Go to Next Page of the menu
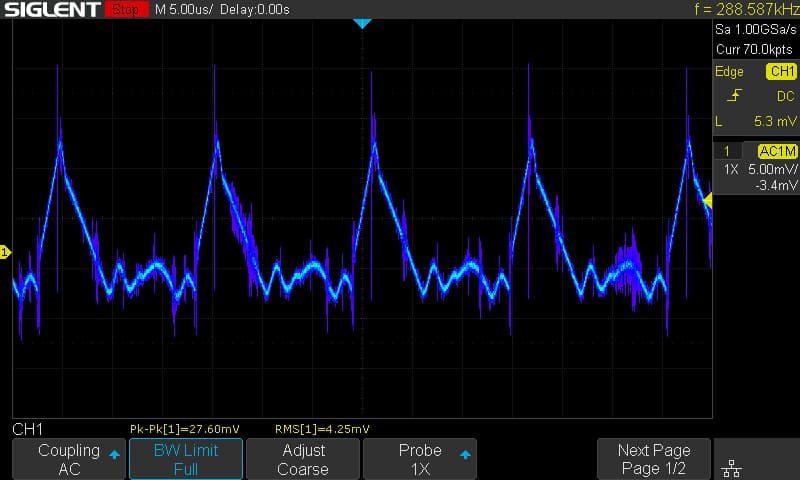The width and height of the screenshot is (800, 480). point(654,459)
